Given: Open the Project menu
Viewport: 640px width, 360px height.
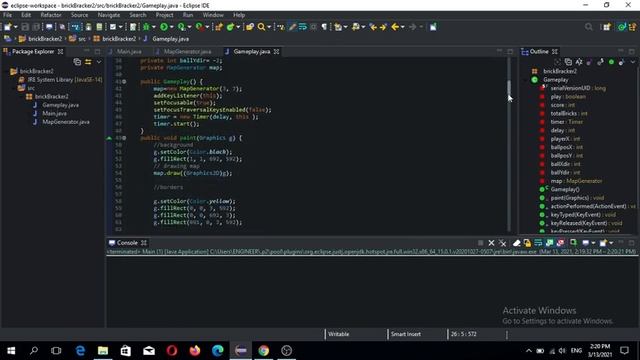Looking at the screenshot, I should (x=164, y=15).
